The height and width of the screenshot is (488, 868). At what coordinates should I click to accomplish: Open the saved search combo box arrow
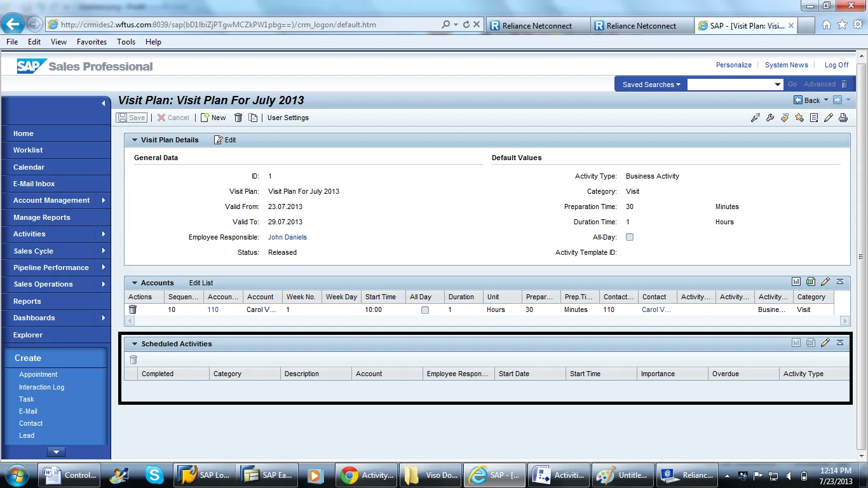click(x=778, y=85)
